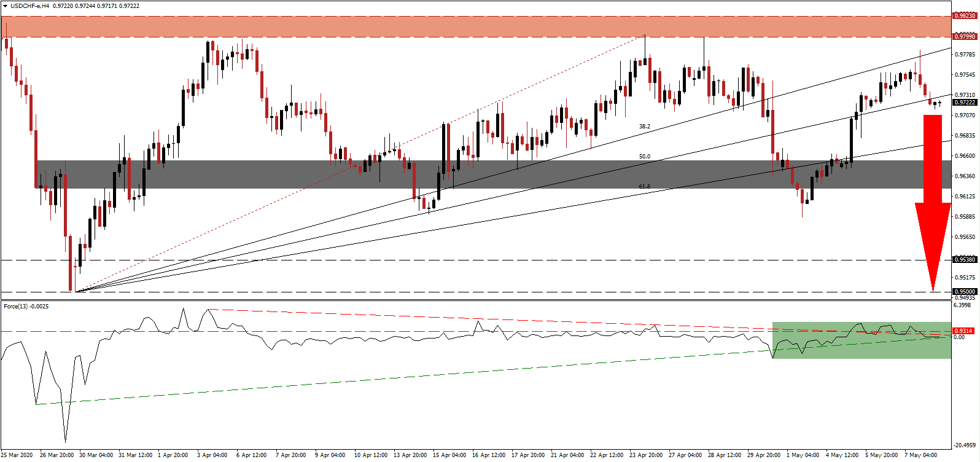
Task: Click the 61.8 Fibonacci fan label
Action: (x=644, y=187)
